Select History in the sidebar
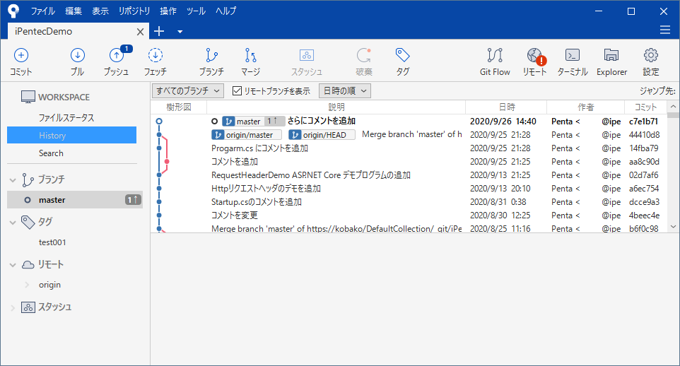The height and width of the screenshot is (366, 680). [72, 135]
